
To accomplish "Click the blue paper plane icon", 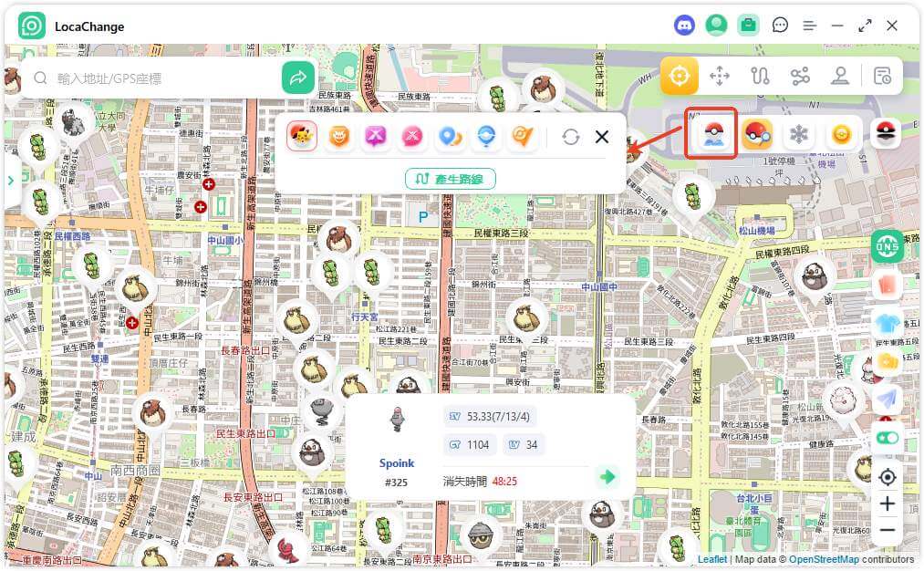I will (887, 399).
